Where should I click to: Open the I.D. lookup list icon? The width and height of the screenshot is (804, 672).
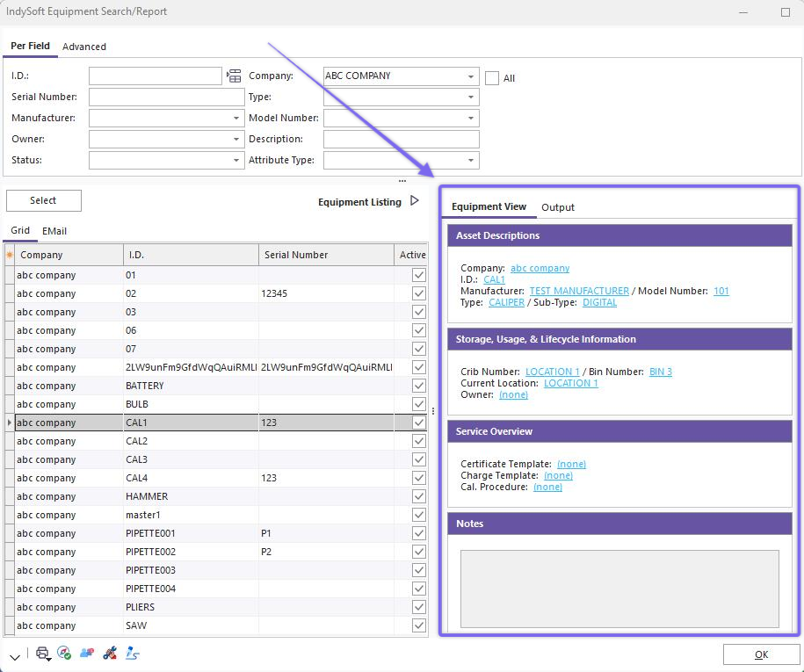(234, 76)
